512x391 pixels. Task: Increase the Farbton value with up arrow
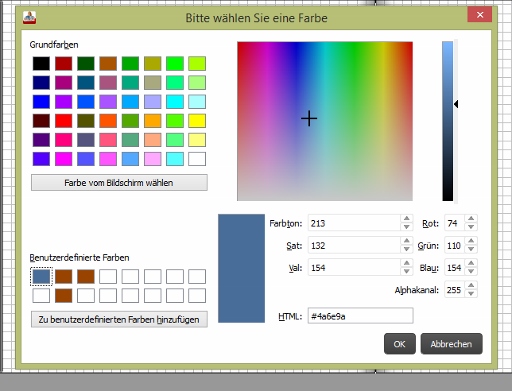(406, 219)
